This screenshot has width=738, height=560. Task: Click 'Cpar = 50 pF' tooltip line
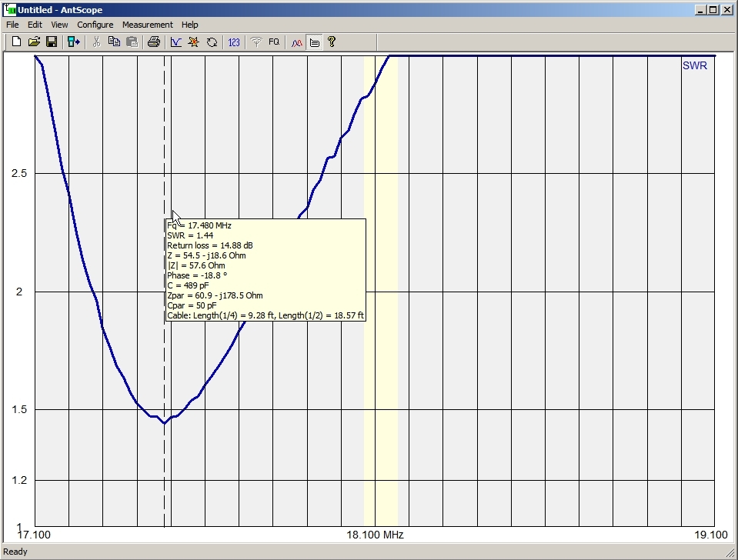[192, 305]
